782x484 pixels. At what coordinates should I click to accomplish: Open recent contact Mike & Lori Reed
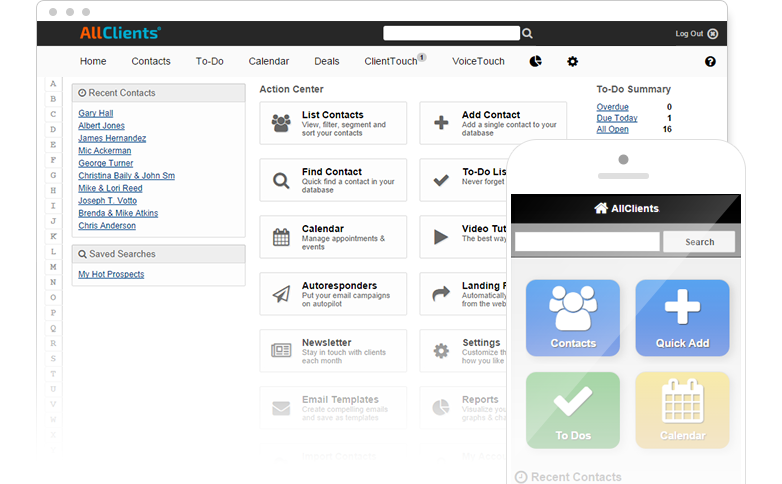pos(110,188)
